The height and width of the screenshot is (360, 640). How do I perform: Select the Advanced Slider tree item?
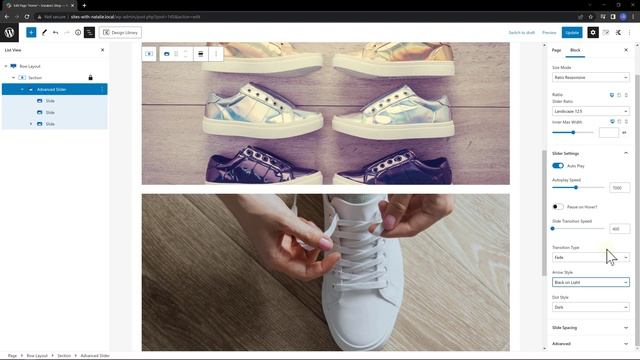51,89
